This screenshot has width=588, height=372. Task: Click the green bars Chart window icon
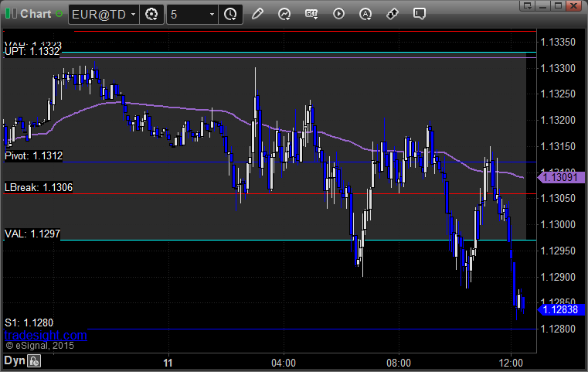[11, 14]
